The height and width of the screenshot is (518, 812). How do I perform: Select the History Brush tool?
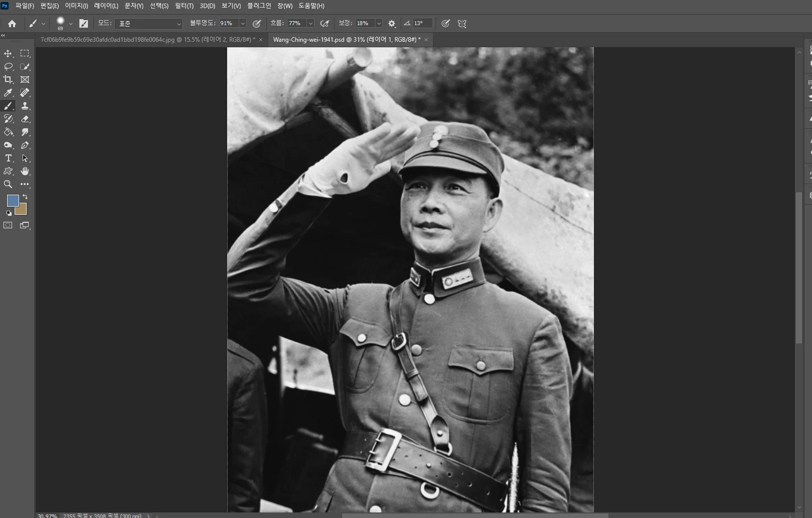pyautogui.click(x=8, y=119)
